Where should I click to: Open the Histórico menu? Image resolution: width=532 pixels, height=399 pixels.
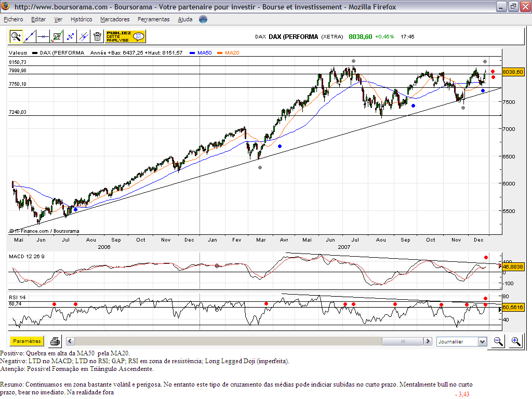(x=82, y=19)
